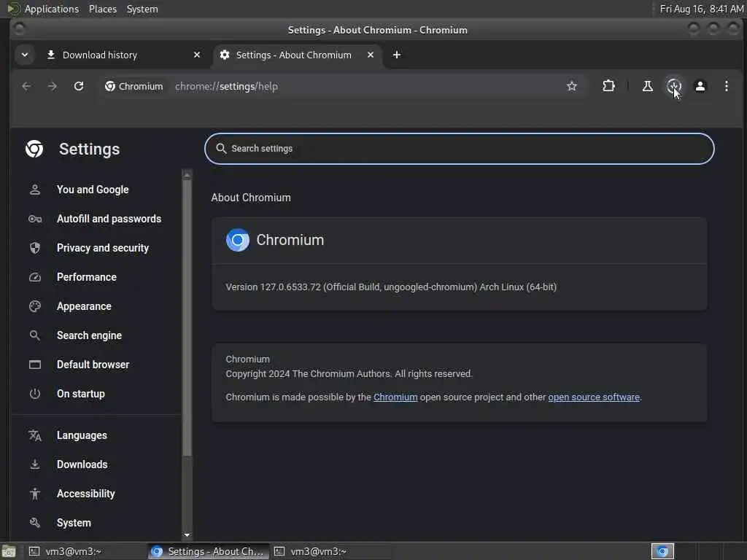Click the forward navigation arrow
Viewport: 747px width, 560px height.
click(53, 86)
